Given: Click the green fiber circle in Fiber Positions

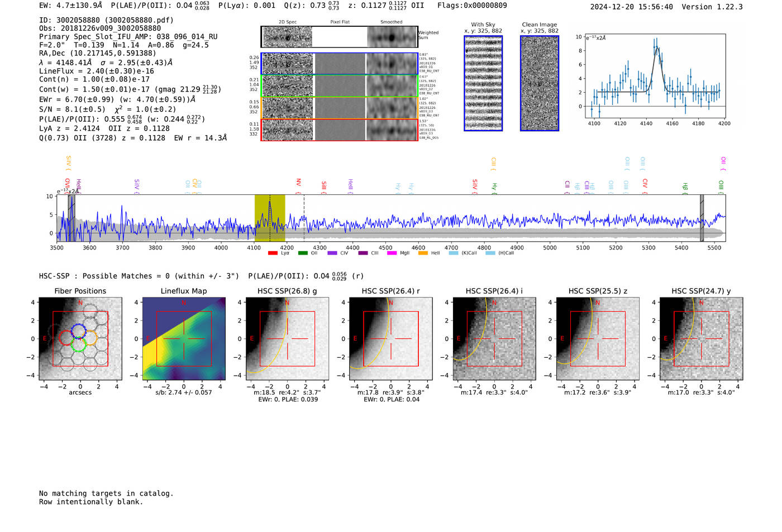Looking at the screenshot, I should click(x=78, y=344).
